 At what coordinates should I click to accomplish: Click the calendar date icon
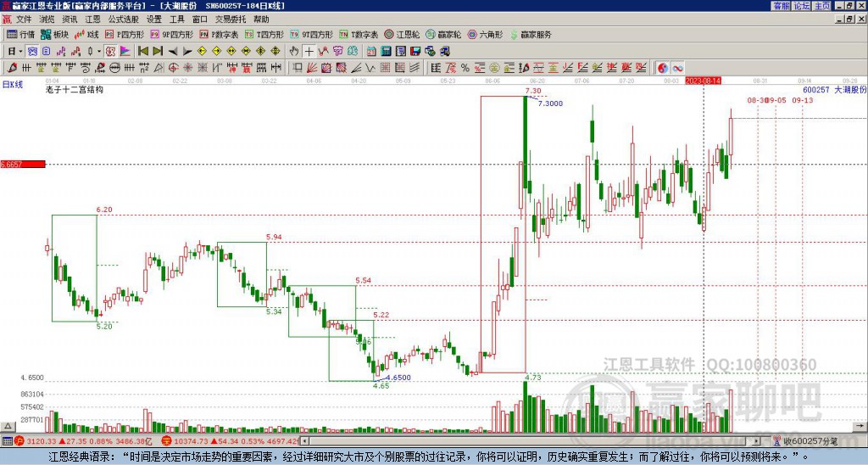pyautogui.click(x=371, y=52)
